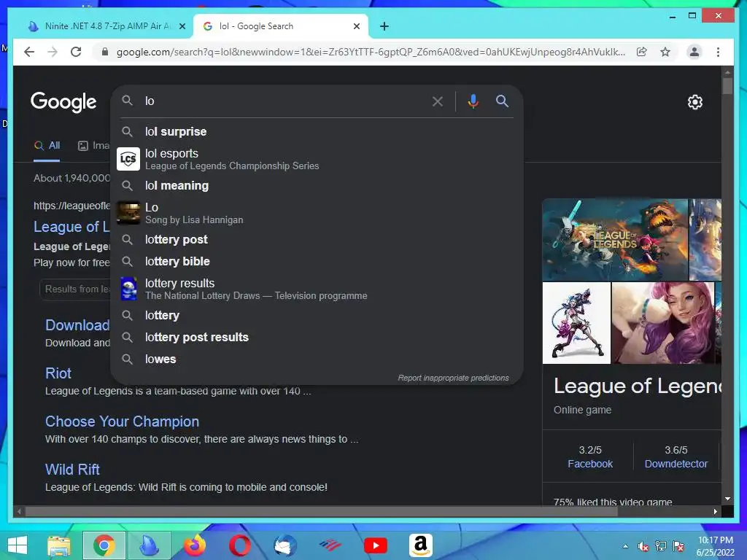Viewport: 747px width, 560px height.
Task: Go back to the previous page
Action: [29, 52]
